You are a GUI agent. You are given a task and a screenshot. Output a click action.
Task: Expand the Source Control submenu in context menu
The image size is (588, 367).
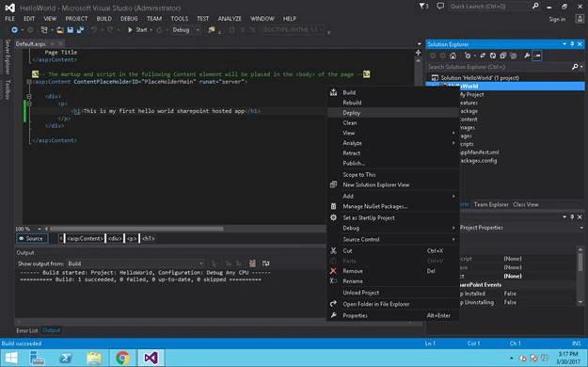tap(393, 239)
